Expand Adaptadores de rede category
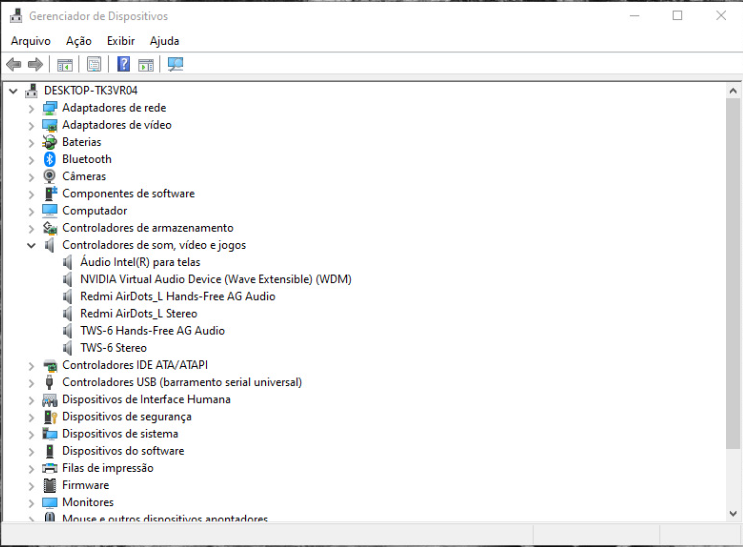The width and height of the screenshot is (743, 547). 31,109
